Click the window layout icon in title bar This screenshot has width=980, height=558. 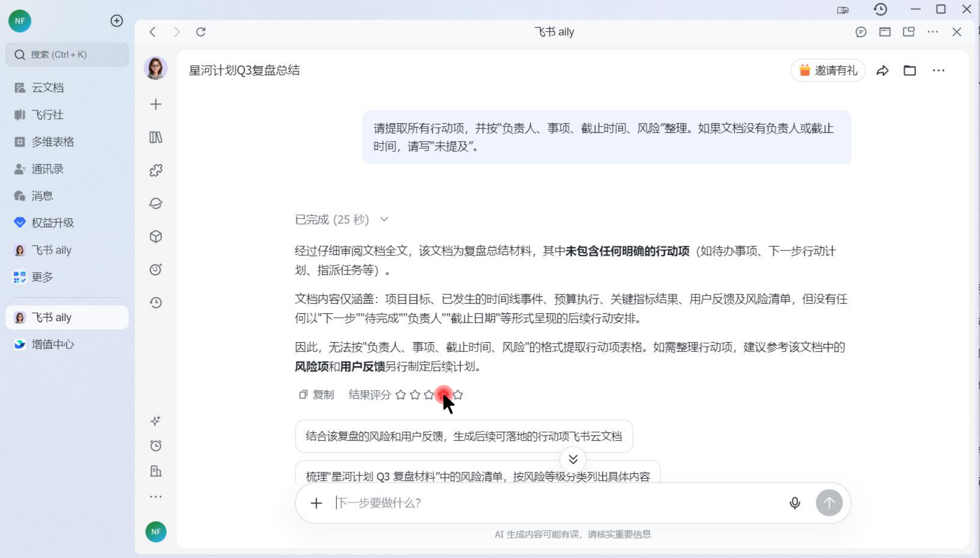pyautogui.click(x=885, y=32)
